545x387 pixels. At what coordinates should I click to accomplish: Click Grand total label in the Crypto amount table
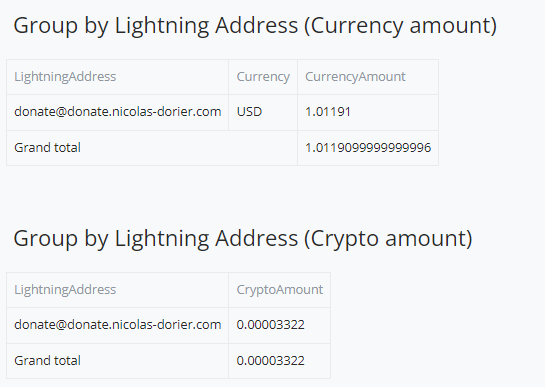click(x=47, y=361)
